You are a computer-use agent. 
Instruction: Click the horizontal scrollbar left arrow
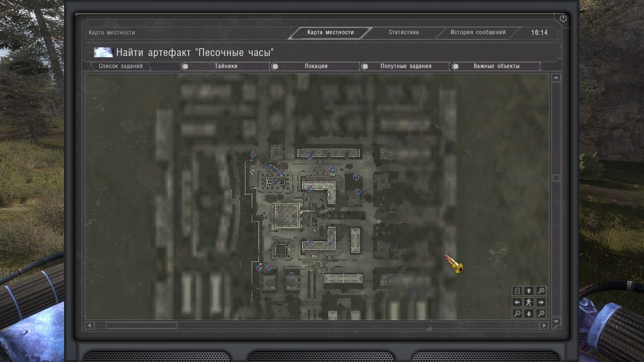click(x=89, y=325)
